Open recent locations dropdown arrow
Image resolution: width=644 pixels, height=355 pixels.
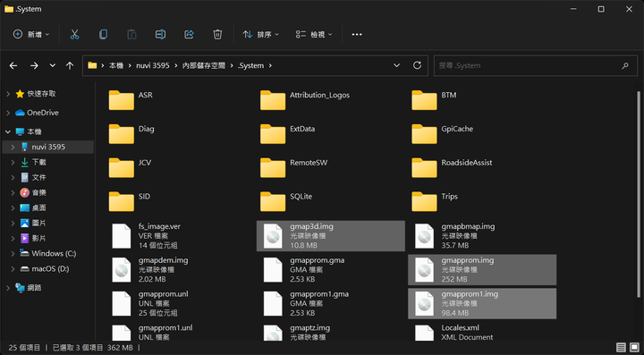53,65
